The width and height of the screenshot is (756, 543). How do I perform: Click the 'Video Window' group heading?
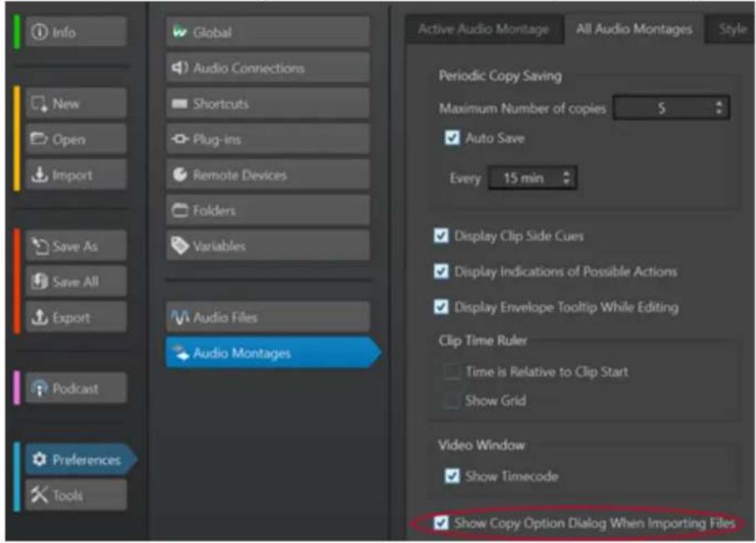(x=482, y=445)
